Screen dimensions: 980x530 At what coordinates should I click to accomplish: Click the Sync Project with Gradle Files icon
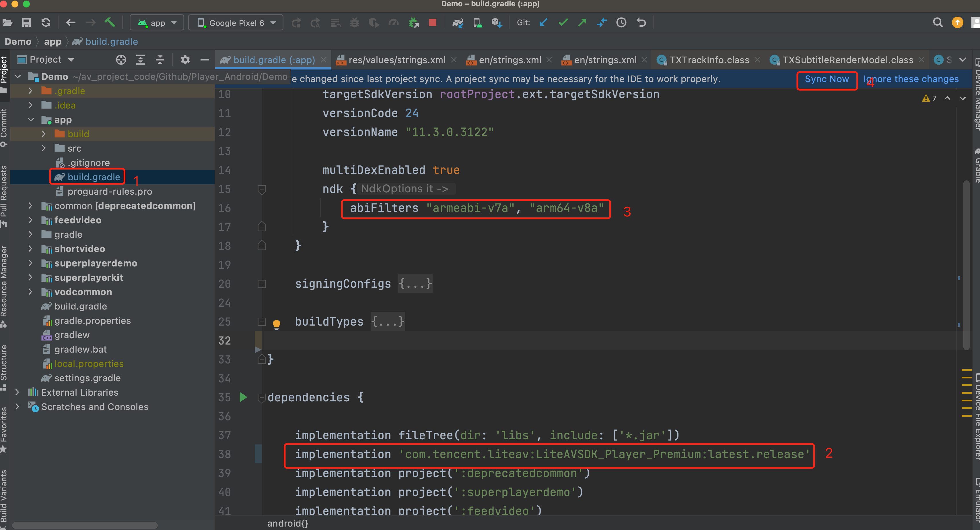(458, 23)
